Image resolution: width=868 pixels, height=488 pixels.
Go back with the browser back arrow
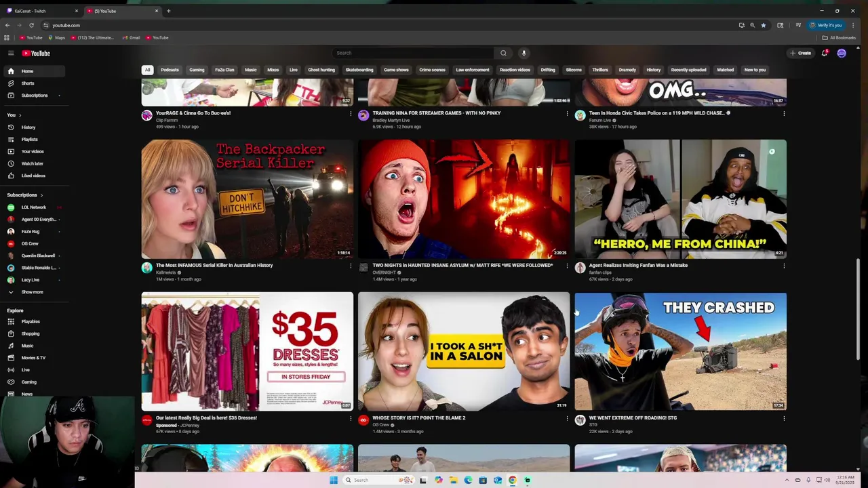(x=7, y=25)
